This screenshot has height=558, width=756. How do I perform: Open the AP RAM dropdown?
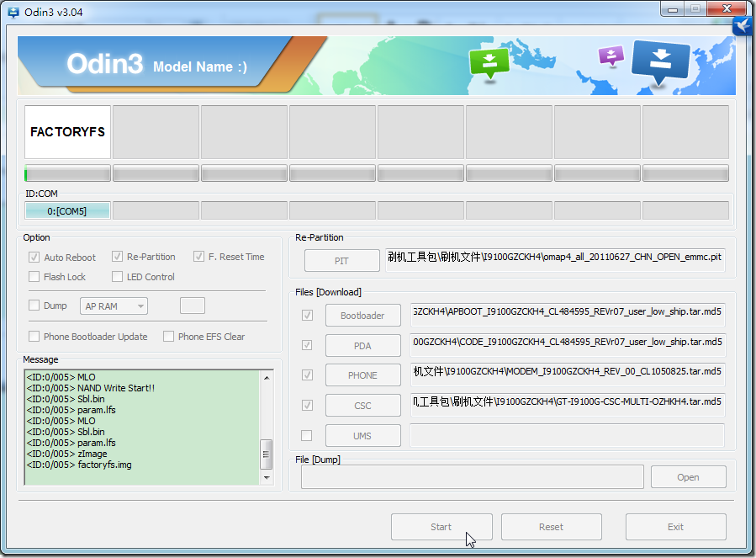[x=114, y=306]
